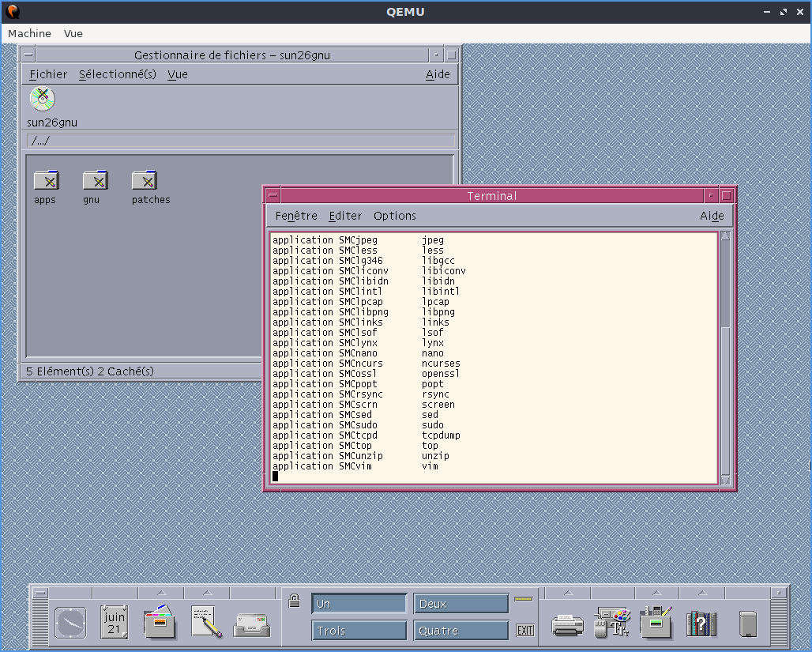This screenshot has height=652, width=812.
Task: Open the Terminal Aide menu
Action: coord(712,216)
